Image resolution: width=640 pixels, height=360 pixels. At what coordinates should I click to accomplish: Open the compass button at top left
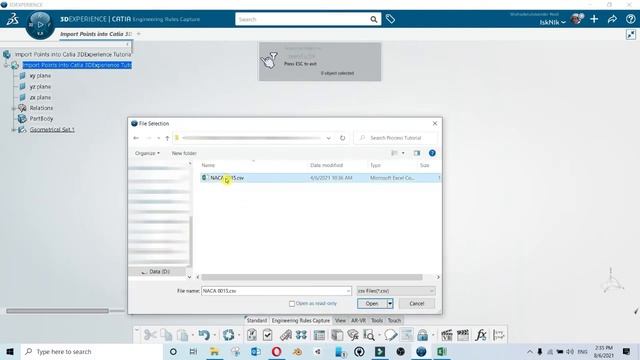click(40, 25)
